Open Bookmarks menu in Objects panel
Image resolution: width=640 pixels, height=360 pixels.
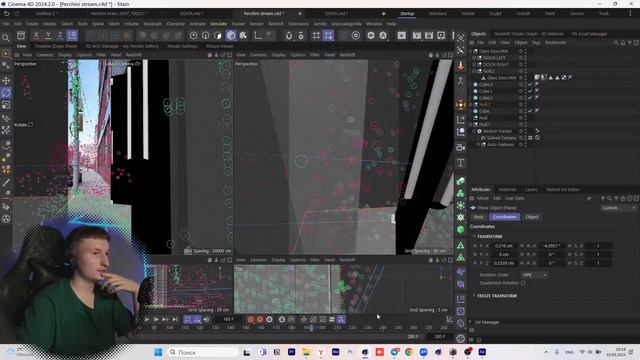click(556, 42)
